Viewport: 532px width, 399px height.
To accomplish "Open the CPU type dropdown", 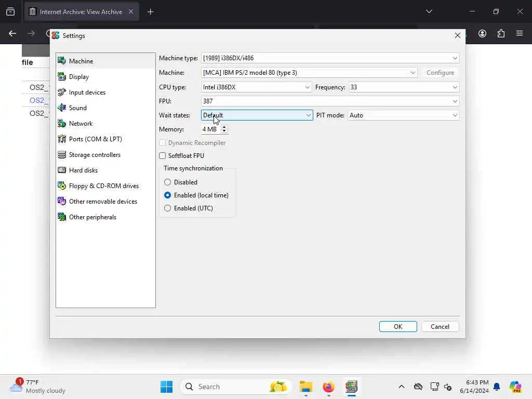I will click(256, 87).
